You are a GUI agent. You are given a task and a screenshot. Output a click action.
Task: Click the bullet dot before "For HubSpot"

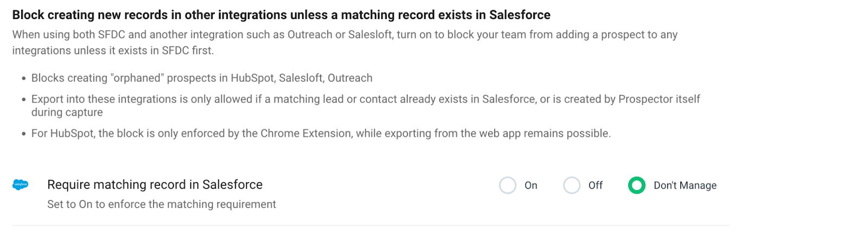[x=23, y=134]
